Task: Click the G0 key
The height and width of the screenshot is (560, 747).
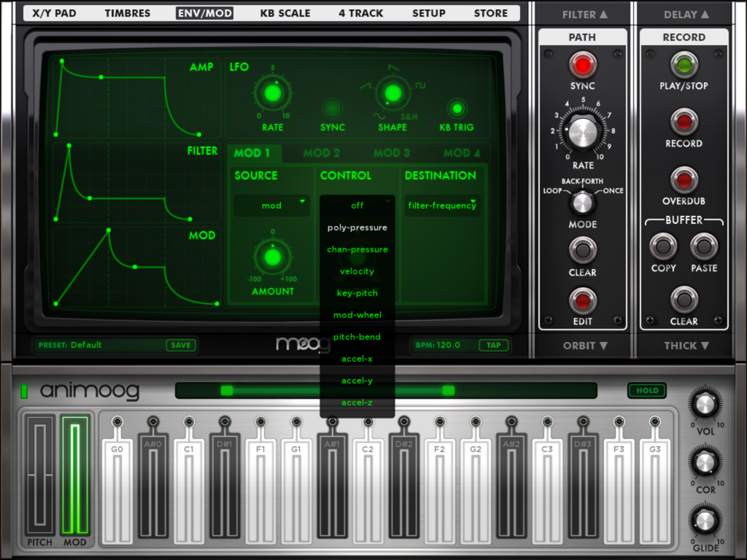Action: [x=117, y=491]
